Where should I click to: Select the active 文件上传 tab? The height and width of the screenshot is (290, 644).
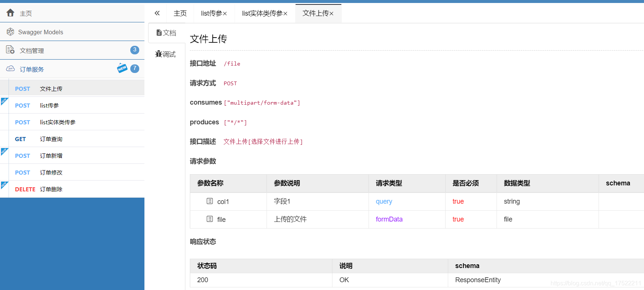pyautogui.click(x=318, y=13)
